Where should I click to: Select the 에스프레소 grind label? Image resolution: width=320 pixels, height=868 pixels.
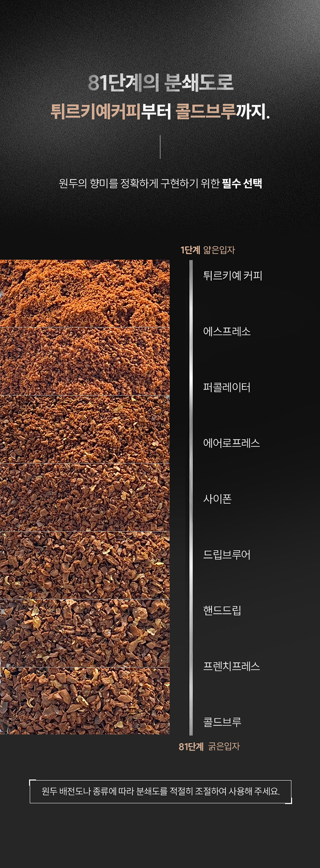[x=227, y=332]
